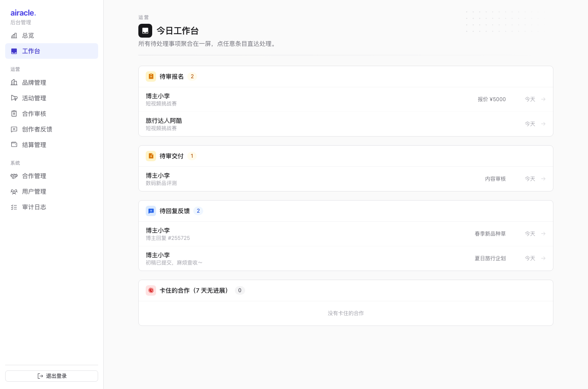Open 活动管理 in the sidebar

pyautogui.click(x=51, y=98)
